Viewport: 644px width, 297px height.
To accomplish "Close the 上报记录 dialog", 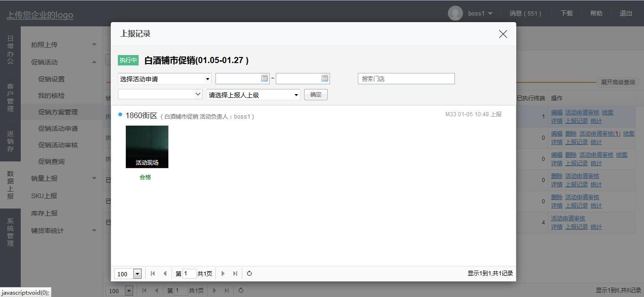I will (x=503, y=34).
